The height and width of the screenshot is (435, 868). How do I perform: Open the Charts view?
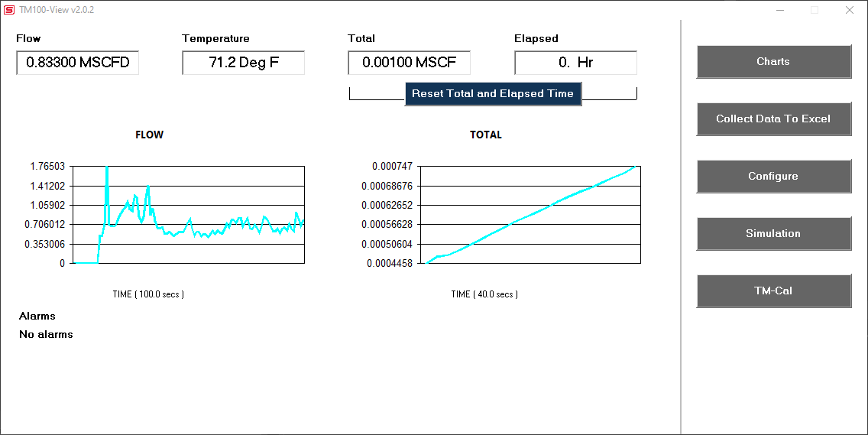point(773,62)
